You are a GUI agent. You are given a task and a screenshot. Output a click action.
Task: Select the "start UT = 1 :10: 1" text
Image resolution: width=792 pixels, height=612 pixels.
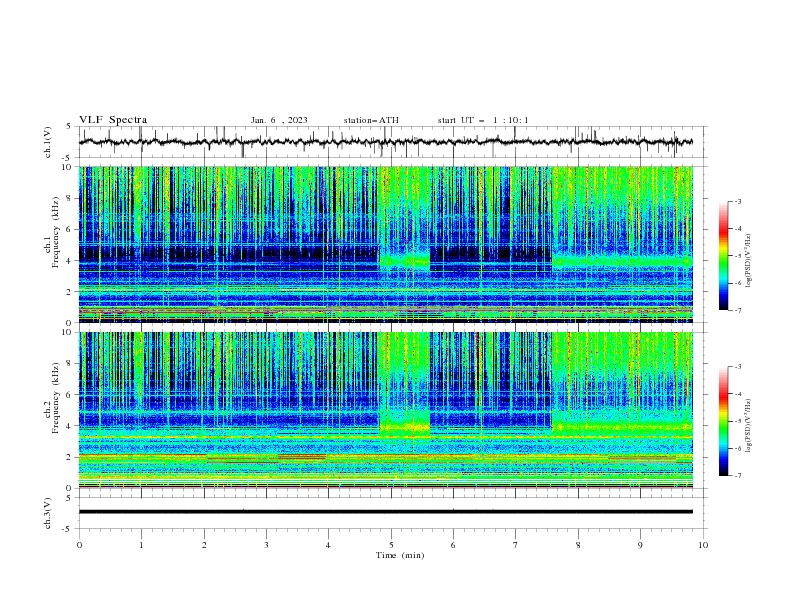[x=483, y=120]
